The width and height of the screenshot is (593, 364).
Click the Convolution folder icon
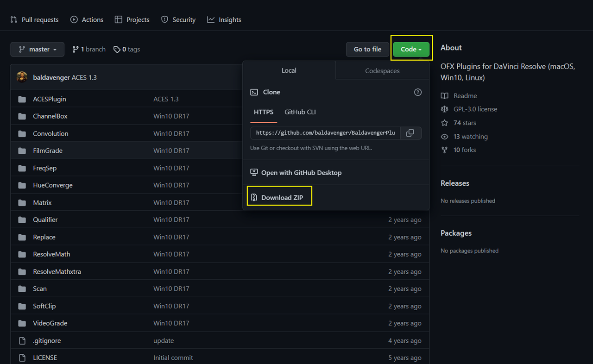[x=22, y=134]
